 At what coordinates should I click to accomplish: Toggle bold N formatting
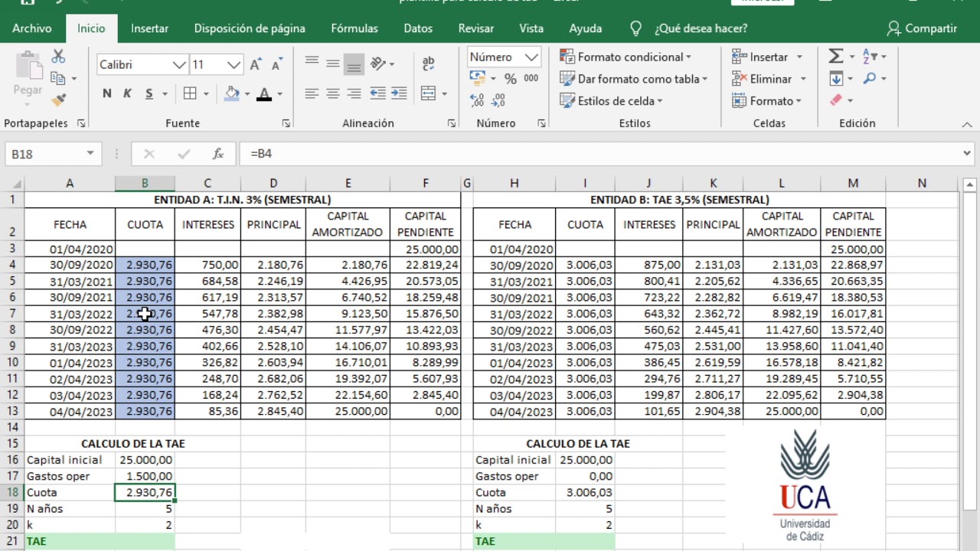[106, 93]
